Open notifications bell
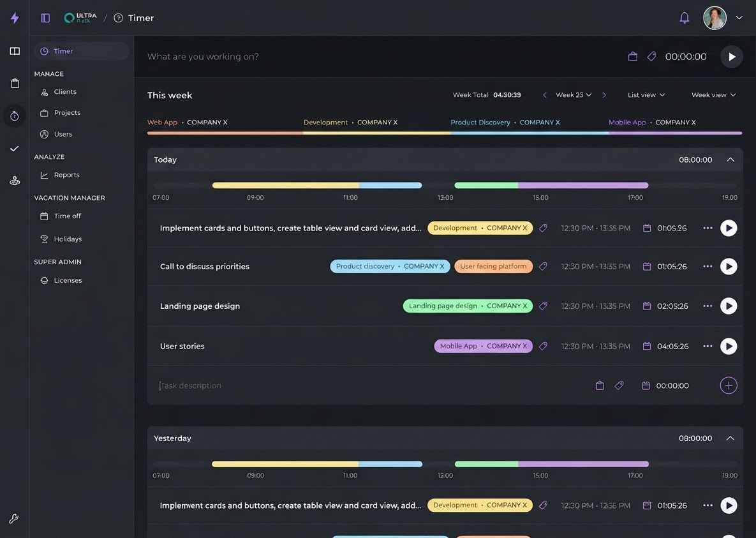This screenshot has width=756, height=538. (684, 18)
